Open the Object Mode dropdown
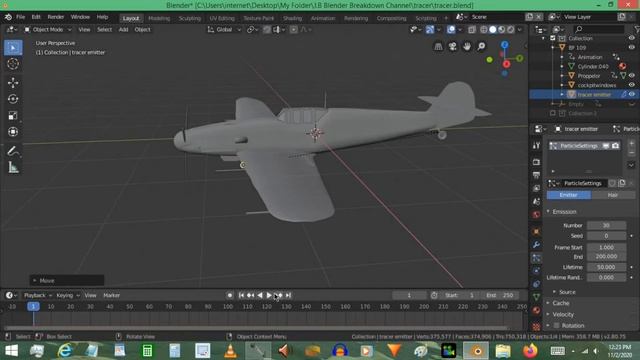 pos(48,29)
